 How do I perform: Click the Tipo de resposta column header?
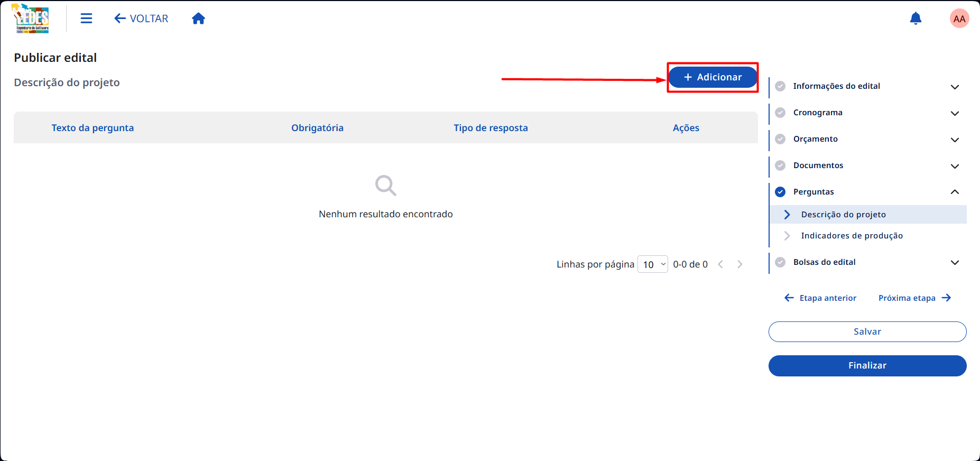(491, 128)
